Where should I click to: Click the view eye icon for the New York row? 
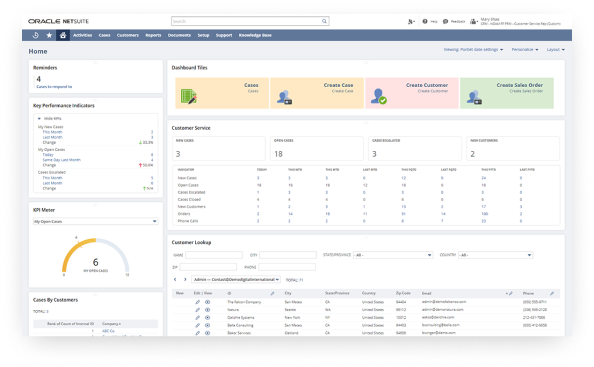[x=208, y=318]
